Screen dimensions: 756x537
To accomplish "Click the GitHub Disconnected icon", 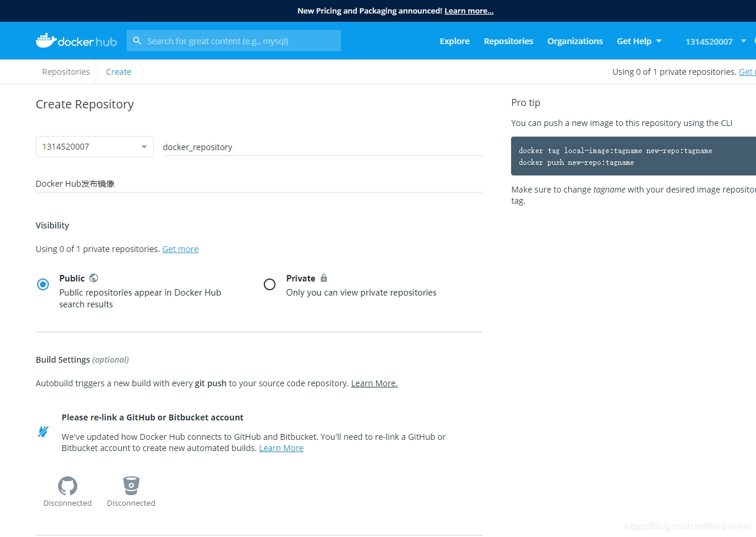I will 68,486.
